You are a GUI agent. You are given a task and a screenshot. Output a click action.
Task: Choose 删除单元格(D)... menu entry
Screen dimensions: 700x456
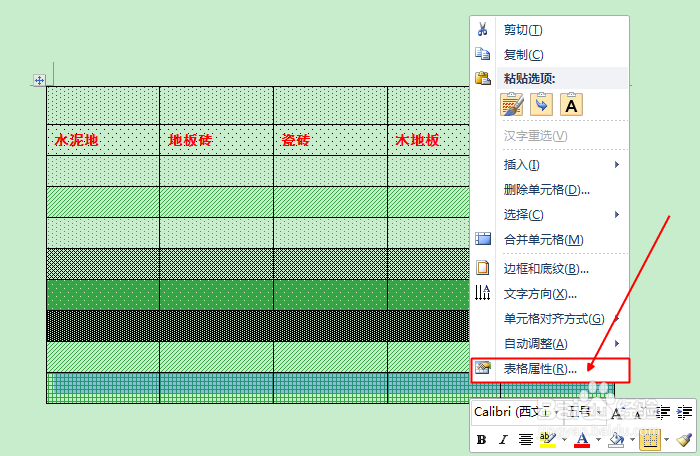pos(550,189)
